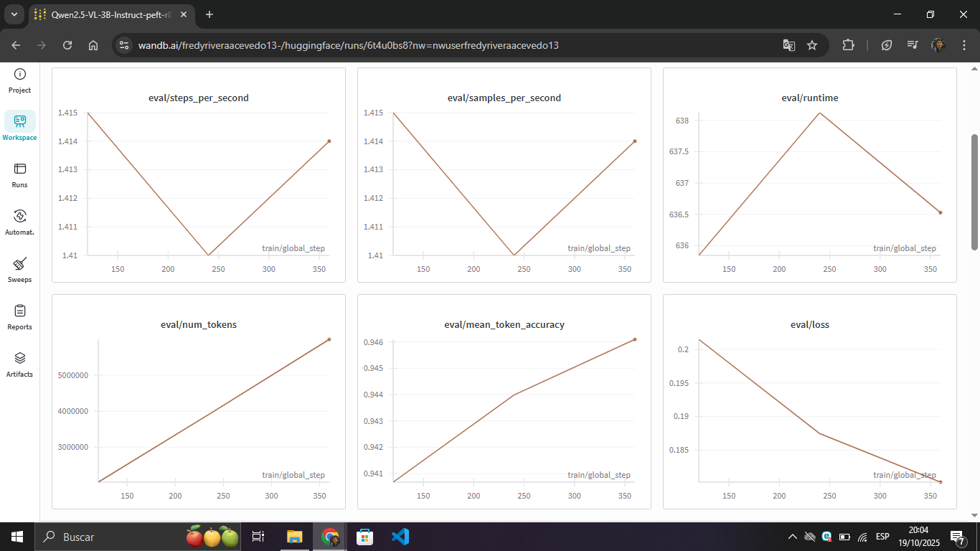Select the Project icon in the sidebar
The image size is (980, 551).
point(19,77)
